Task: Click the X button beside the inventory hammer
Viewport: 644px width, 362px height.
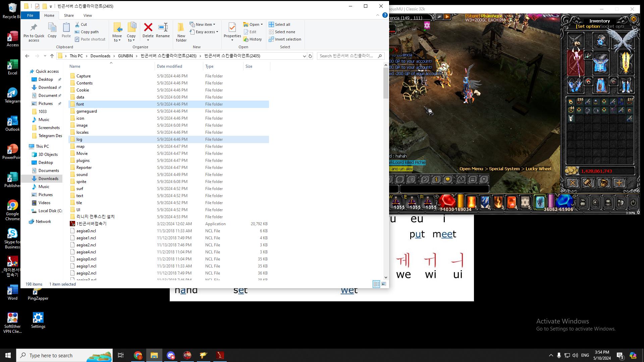Action: (573, 183)
